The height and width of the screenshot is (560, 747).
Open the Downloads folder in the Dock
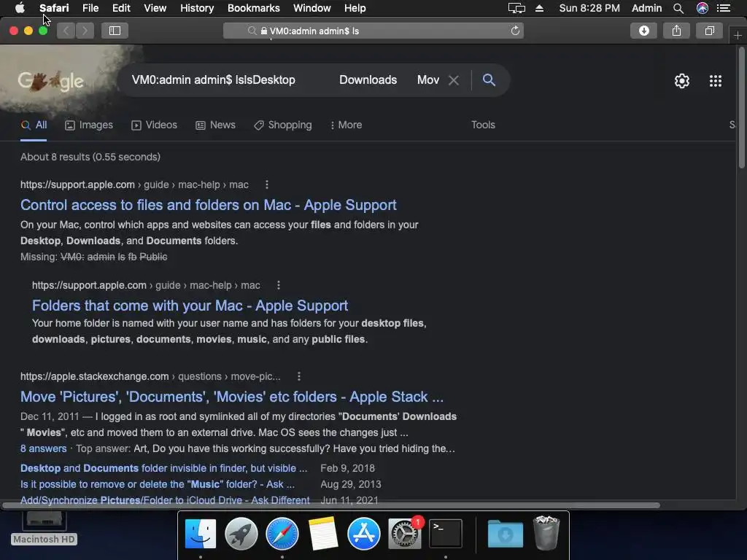coord(505,534)
